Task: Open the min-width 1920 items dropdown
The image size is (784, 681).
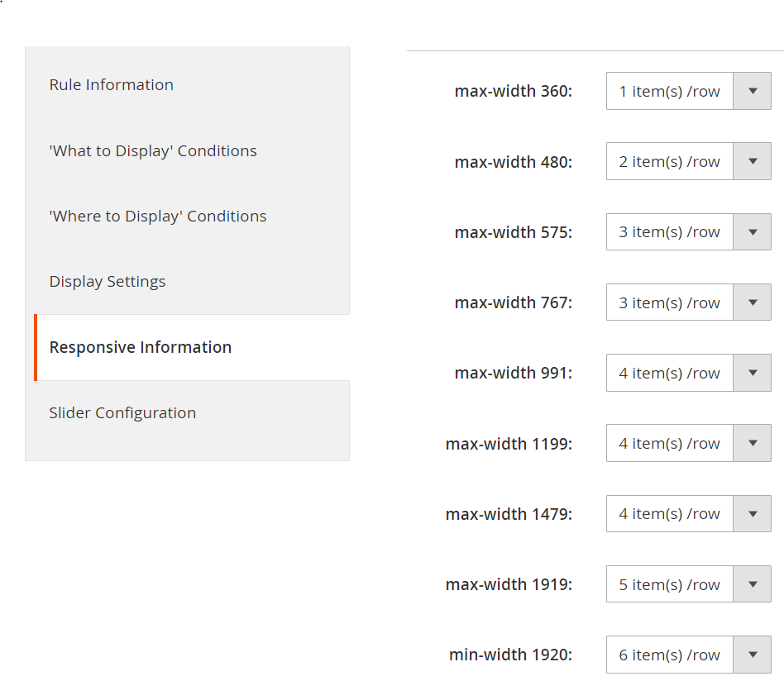Action: coord(688,655)
